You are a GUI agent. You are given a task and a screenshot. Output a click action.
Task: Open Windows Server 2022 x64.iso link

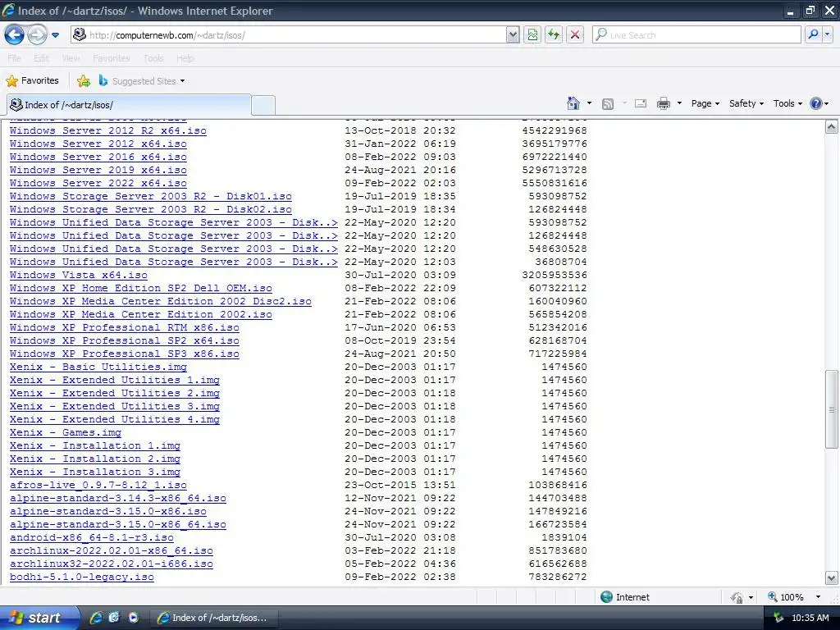(x=98, y=183)
